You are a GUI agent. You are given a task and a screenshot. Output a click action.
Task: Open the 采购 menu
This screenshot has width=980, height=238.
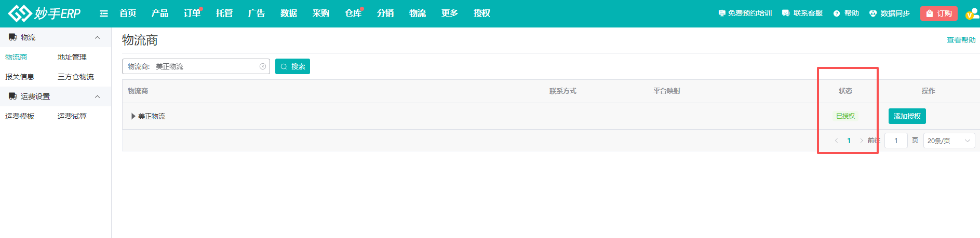point(321,13)
